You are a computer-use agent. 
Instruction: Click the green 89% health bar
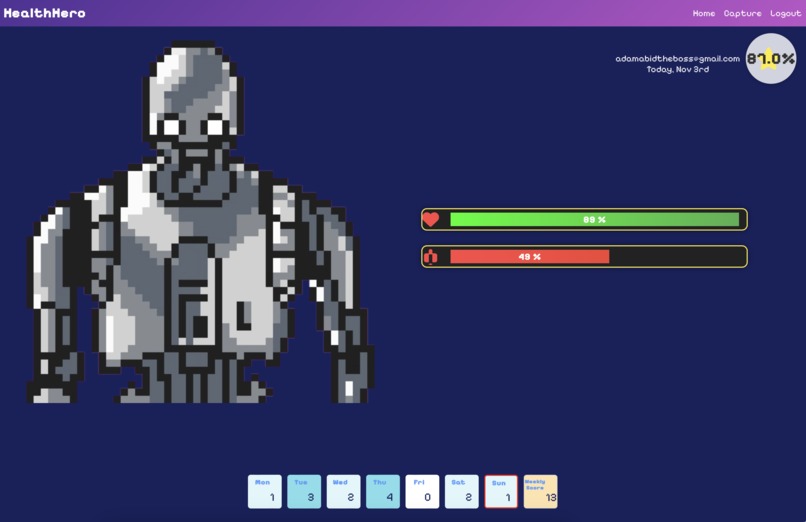pos(595,219)
